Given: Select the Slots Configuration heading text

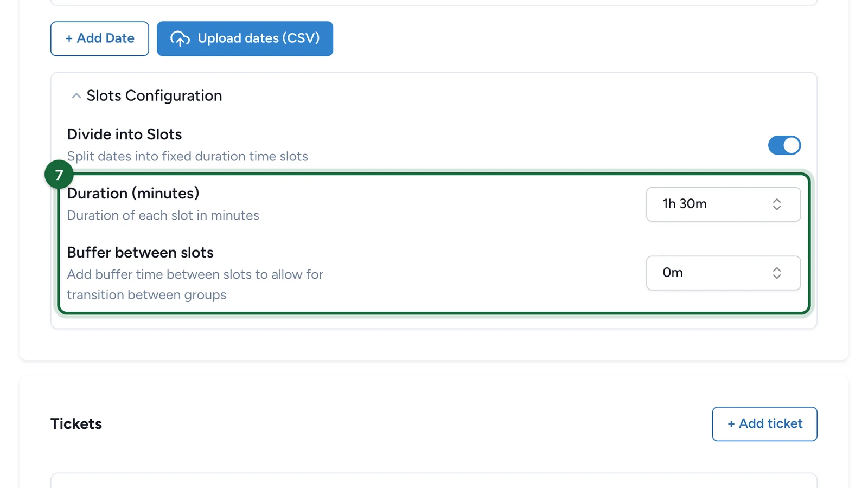Looking at the screenshot, I should (154, 96).
